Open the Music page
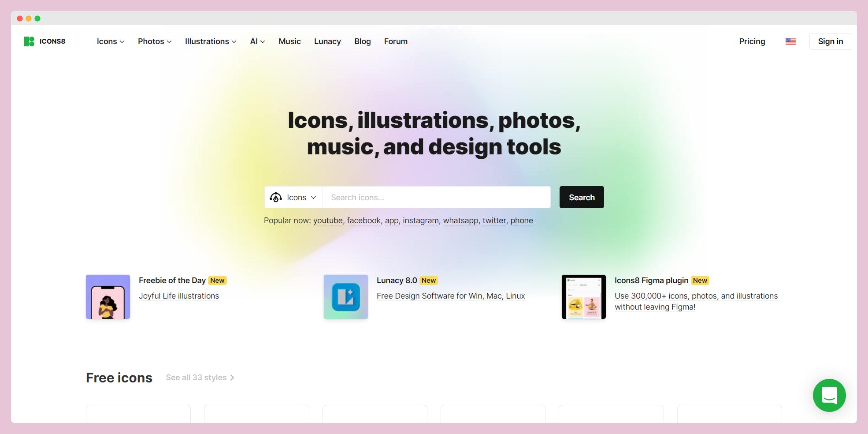This screenshot has width=868, height=434. [x=289, y=41]
